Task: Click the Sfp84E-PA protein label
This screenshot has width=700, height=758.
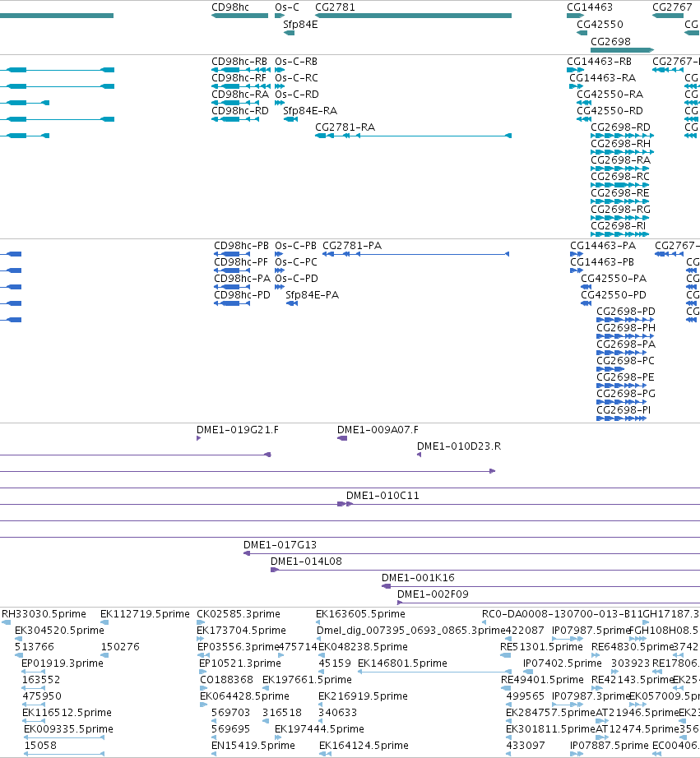Action: (x=312, y=295)
